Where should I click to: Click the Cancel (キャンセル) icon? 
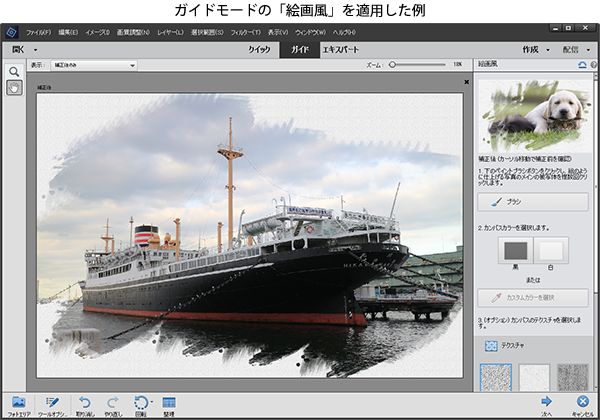click(582, 406)
